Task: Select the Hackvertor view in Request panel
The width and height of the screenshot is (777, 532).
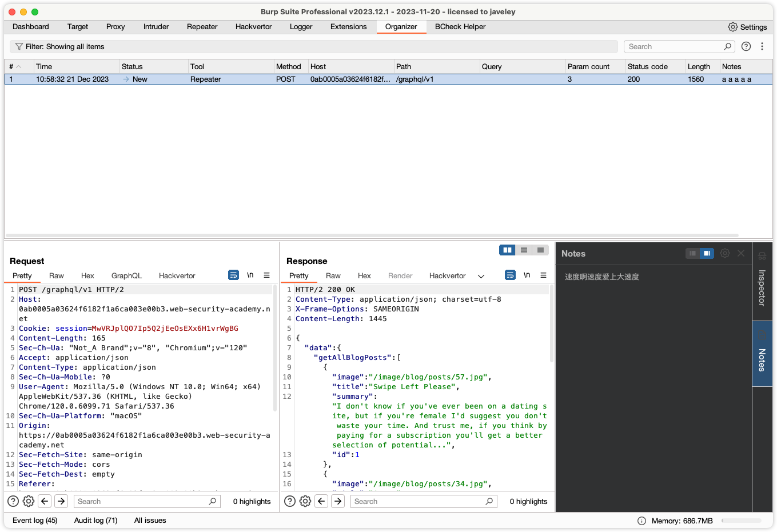Action: tap(177, 275)
